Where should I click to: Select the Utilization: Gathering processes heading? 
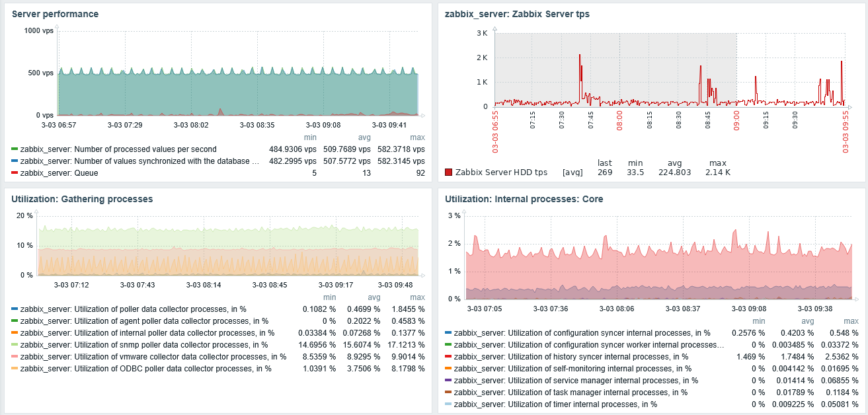[x=82, y=199]
